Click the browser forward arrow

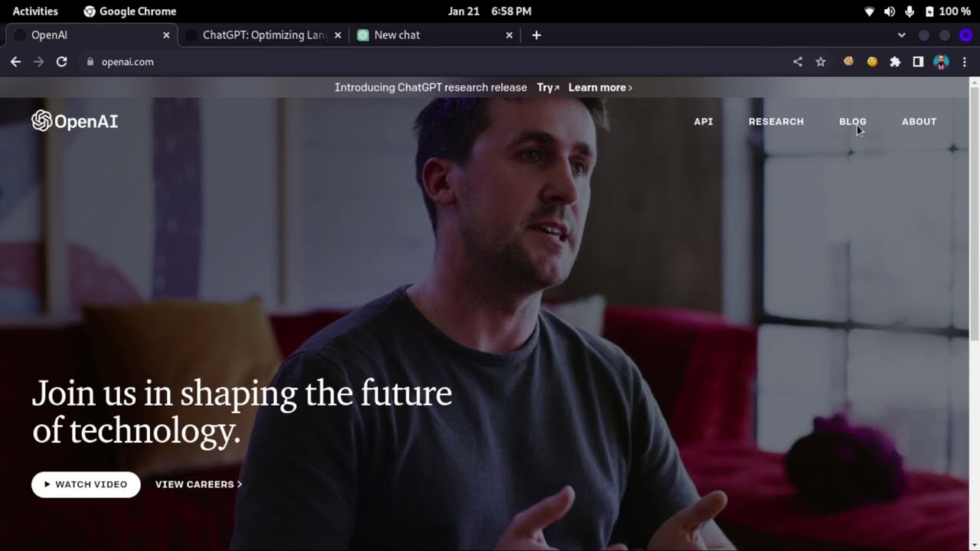[x=38, y=62]
